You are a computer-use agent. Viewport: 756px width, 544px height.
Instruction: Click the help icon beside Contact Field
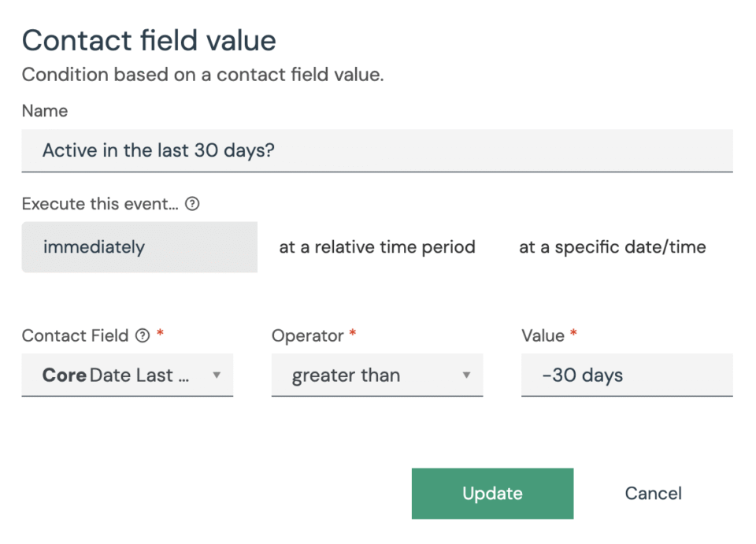click(x=142, y=336)
